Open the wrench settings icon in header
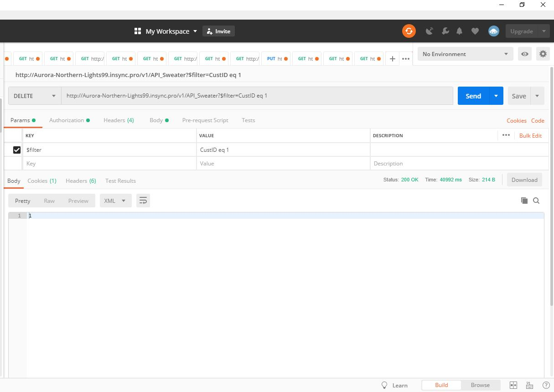The width and height of the screenshot is (554, 392). [x=445, y=31]
